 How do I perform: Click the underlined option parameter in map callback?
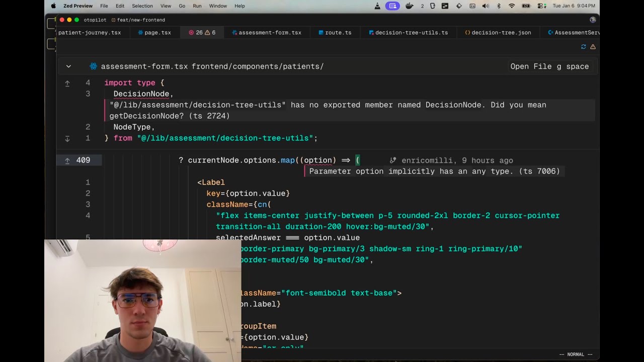tap(318, 160)
